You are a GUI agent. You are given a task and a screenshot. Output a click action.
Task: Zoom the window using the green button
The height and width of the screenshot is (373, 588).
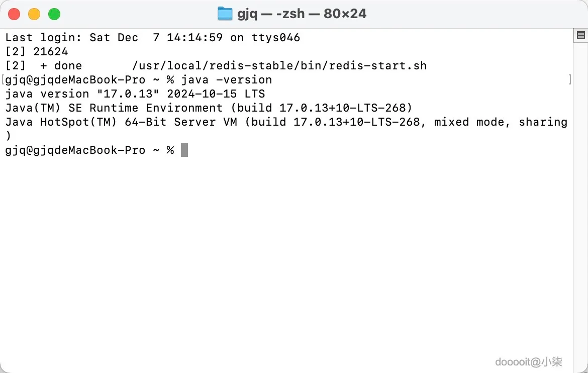click(x=54, y=14)
